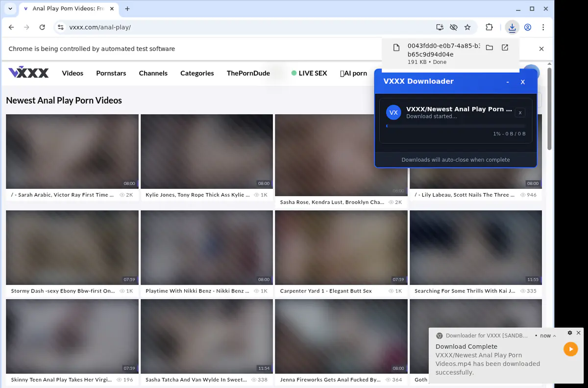Click the browser forward arrow

click(x=27, y=27)
